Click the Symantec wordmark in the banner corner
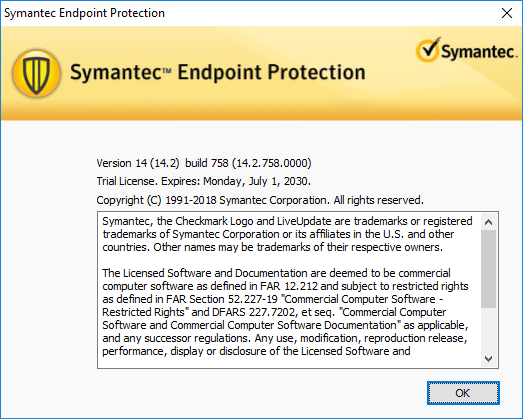523x419 pixels. [x=479, y=52]
